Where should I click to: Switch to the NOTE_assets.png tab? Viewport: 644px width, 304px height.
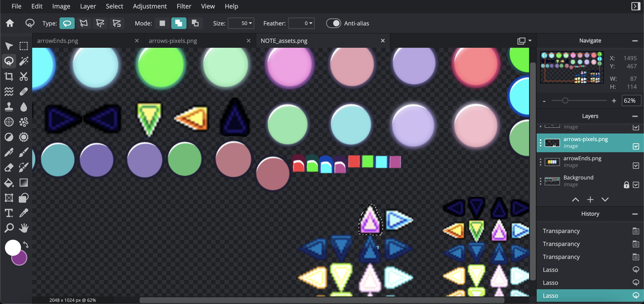pyautogui.click(x=284, y=40)
